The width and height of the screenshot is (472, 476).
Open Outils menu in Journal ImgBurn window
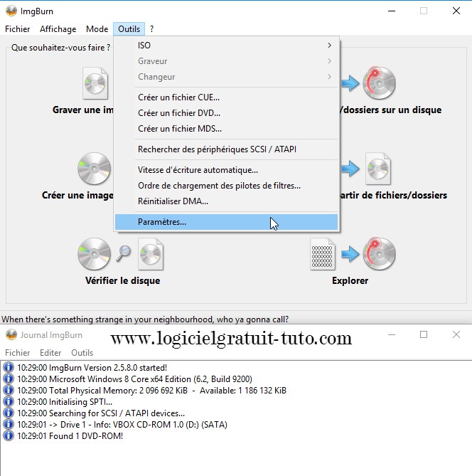[82, 353]
